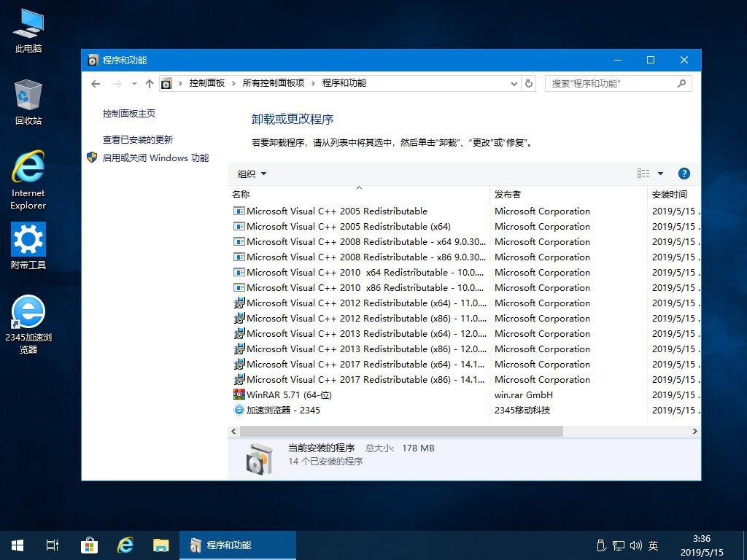The height and width of the screenshot is (560, 747).
Task: Click the 程序和功能 taskbar button
Action: pyautogui.click(x=238, y=545)
